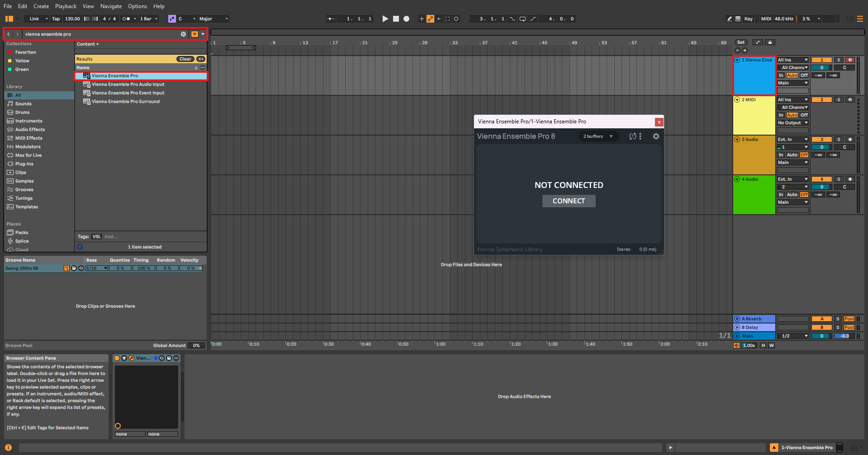Viewport: 868px width, 455px height.
Task: Toggle MIDI Map Mode button
Action: pos(766,19)
